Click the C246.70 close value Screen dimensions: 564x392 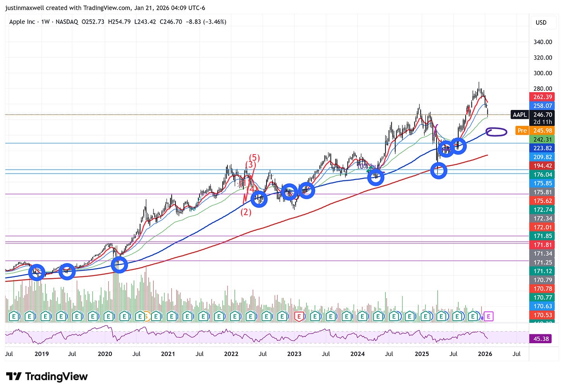tap(171, 22)
